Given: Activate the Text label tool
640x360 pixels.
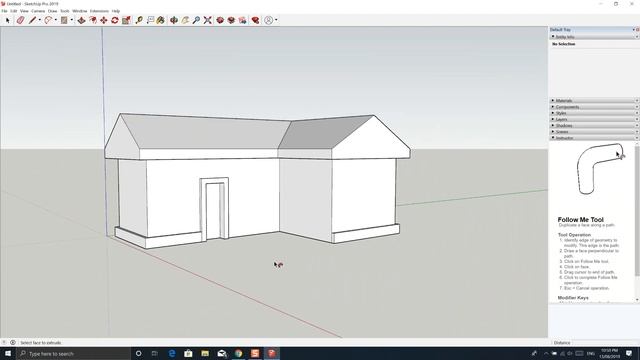Looking at the screenshot, I should 150,20.
